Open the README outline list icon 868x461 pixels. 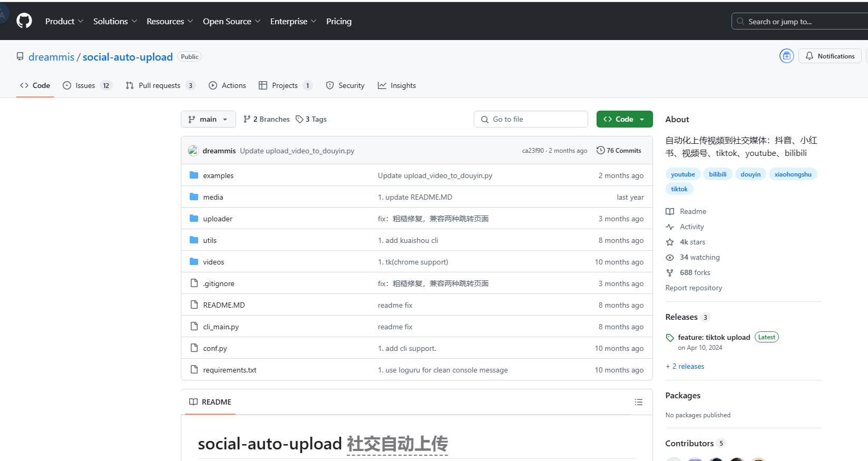(x=639, y=402)
